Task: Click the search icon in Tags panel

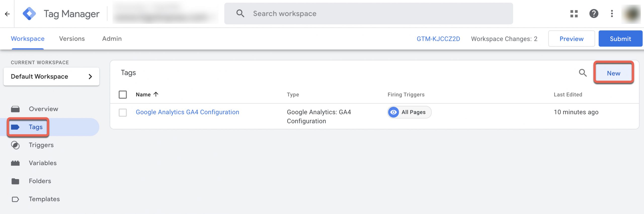Action: click(583, 73)
